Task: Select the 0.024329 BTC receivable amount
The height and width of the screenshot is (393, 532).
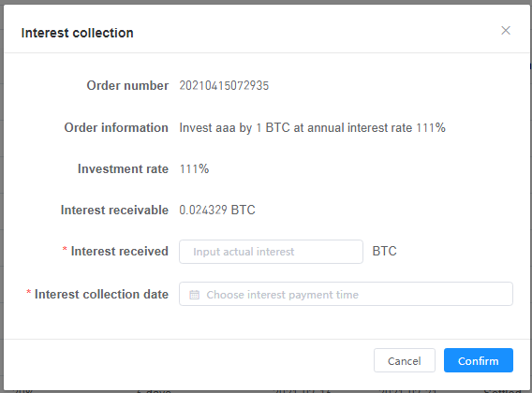Action: pos(217,210)
